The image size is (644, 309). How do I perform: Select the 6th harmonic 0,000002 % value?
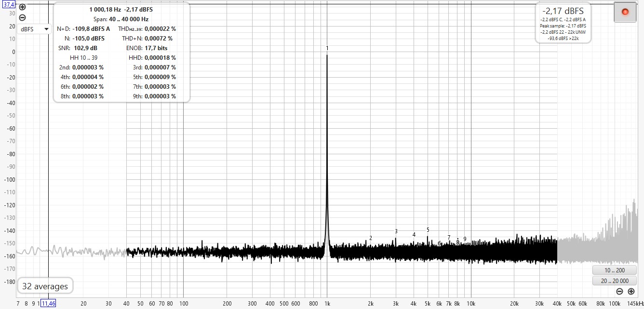[x=88, y=87]
